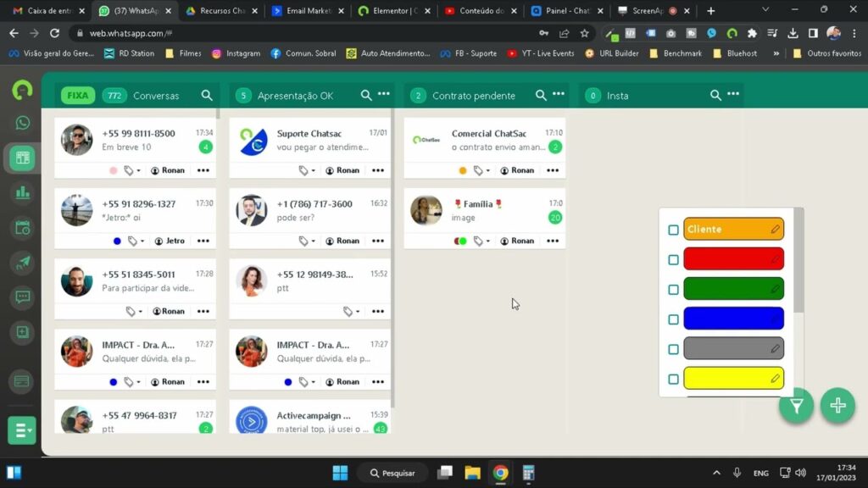868x488 pixels.
Task: Open options menu of the Apresentação OK column
Action: pyautogui.click(x=384, y=94)
